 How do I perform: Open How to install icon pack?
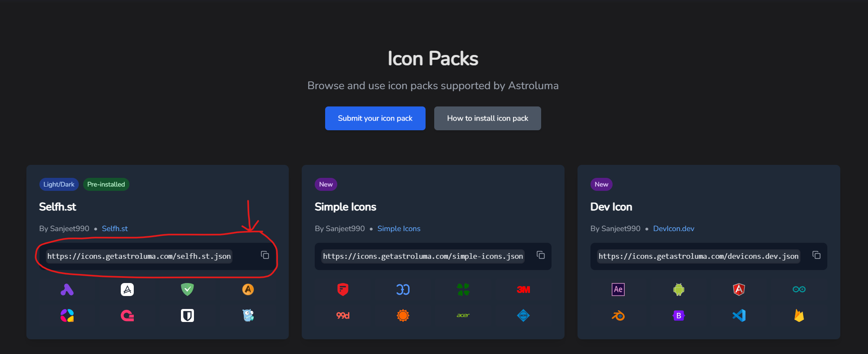coord(487,118)
